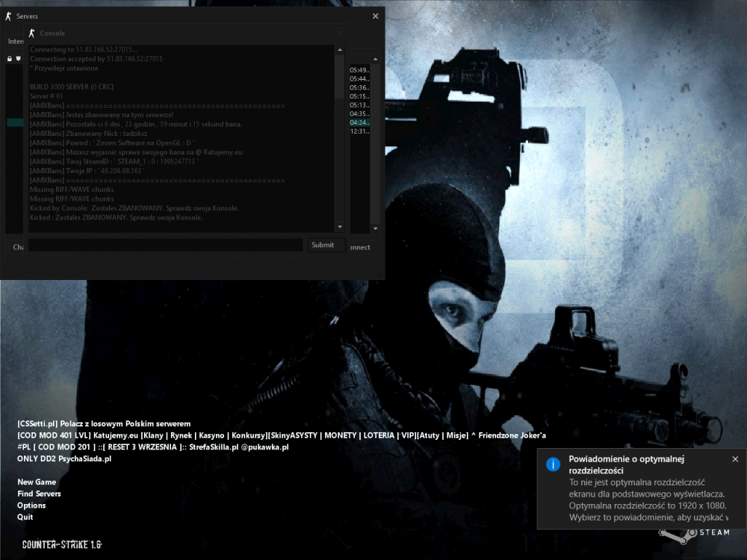747x560 pixels.
Task: Open the partially hidden Internet tab
Action: tap(15, 41)
